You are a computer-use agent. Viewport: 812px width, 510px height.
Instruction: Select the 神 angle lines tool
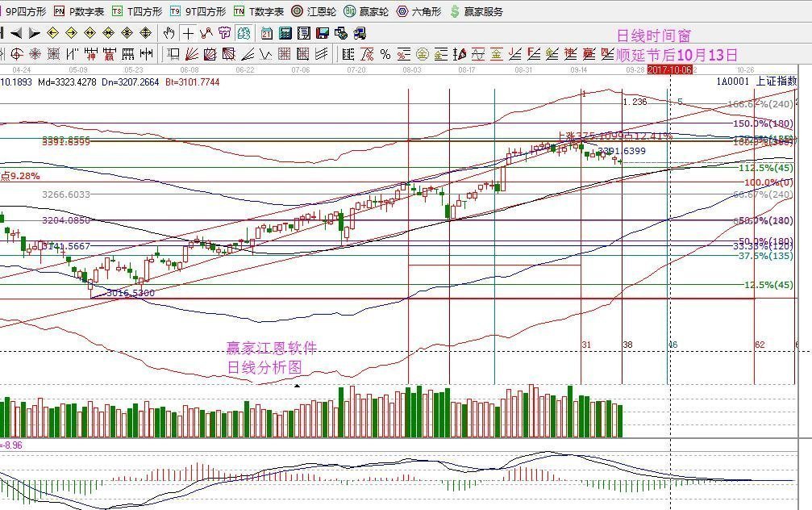click(x=571, y=54)
